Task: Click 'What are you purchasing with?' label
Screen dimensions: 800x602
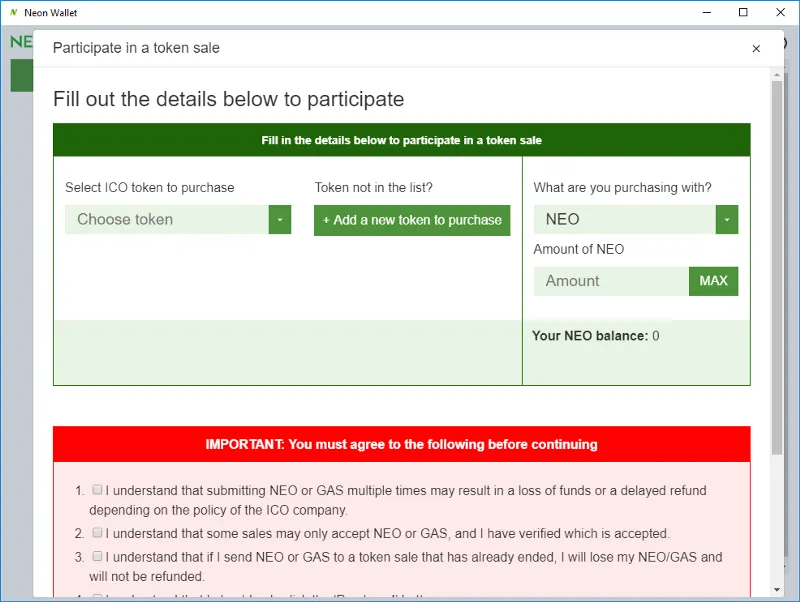Action: coord(622,187)
